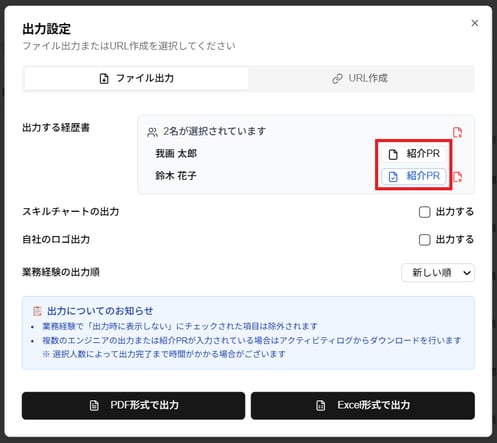Click PDF形式で出力 button
Screen dimensions: 497x443
133,405
